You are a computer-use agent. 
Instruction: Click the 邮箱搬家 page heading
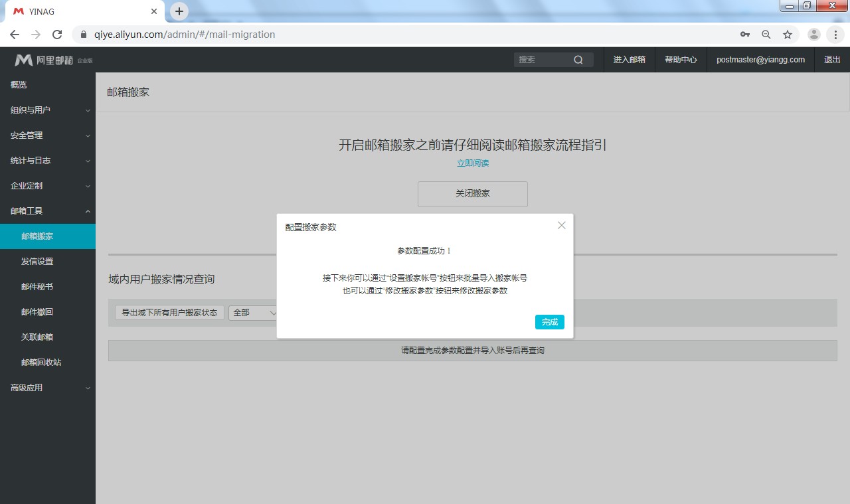click(x=128, y=92)
